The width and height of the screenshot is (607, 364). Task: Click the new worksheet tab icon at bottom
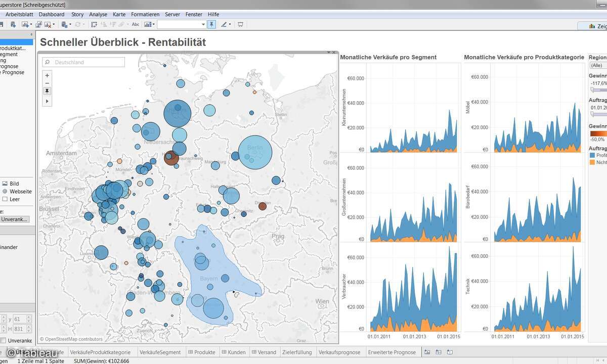click(427, 352)
